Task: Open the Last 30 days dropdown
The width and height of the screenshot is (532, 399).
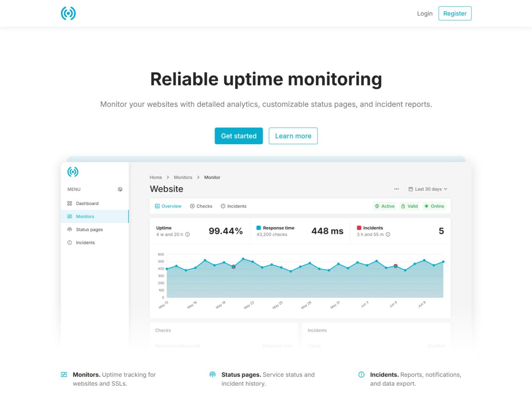Action: pos(428,189)
